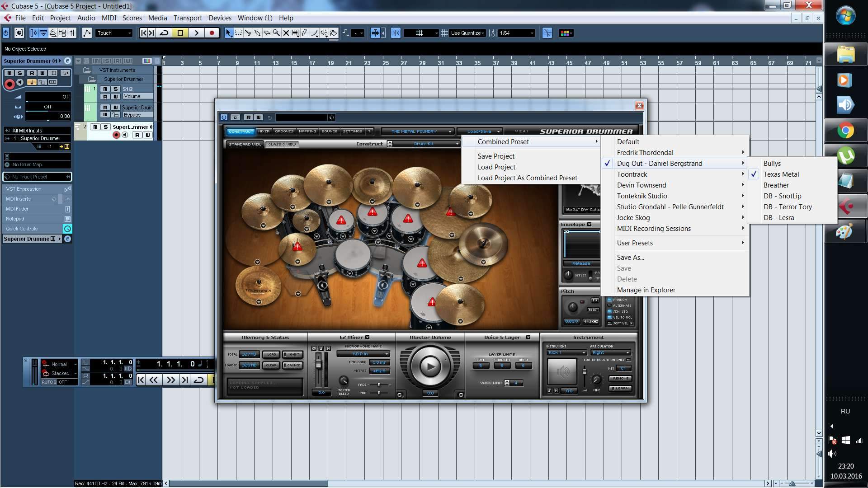The width and height of the screenshot is (868, 488).
Task: Click the Stop transport button
Action: point(180,33)
